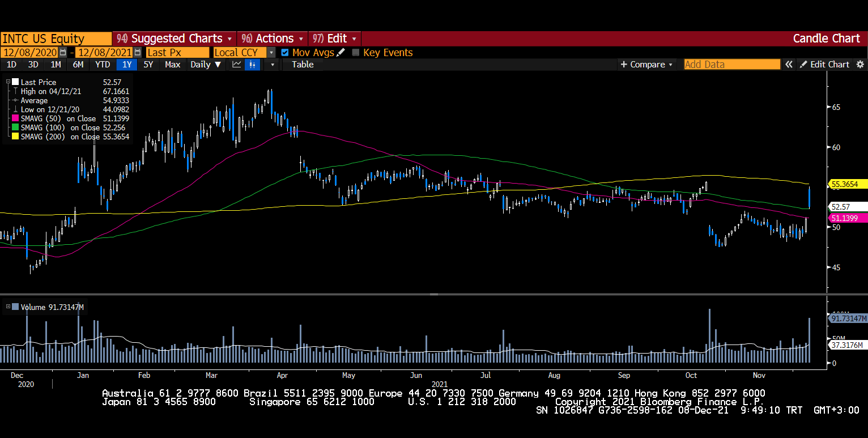
Task: Click the Volume 91.73147M legend text
Action: 52,307
